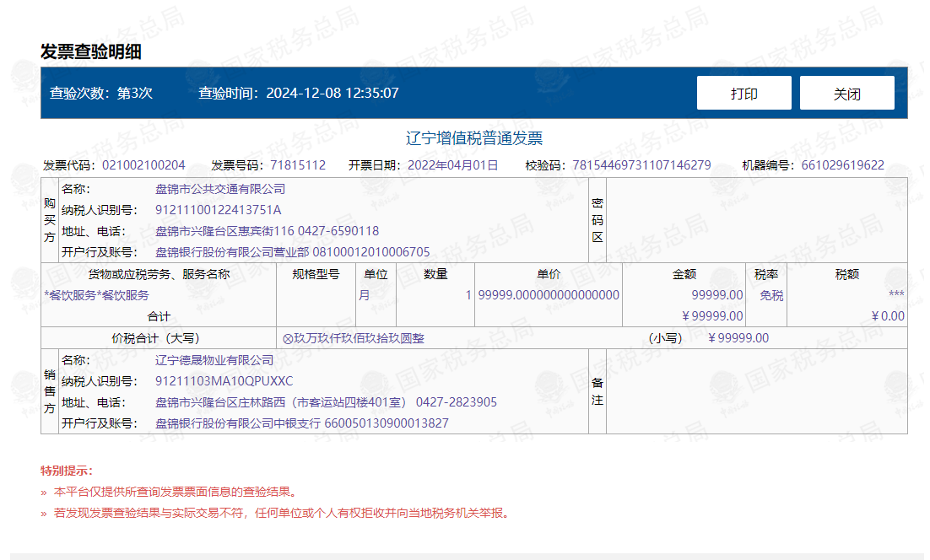Click the notice 本平台仅提供所查询发票票面信息的查验结果
Screen dimensions: 930x560
[175, 492]
